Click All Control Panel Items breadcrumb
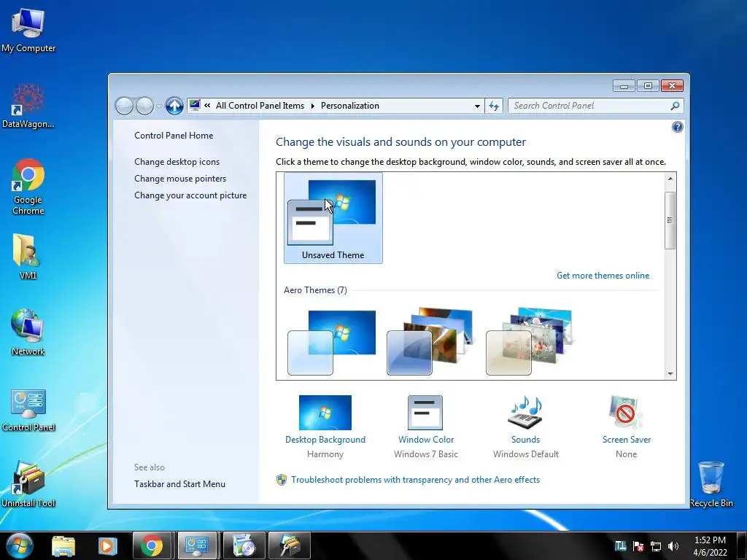747x560 pixels. [x=260, y=106]
